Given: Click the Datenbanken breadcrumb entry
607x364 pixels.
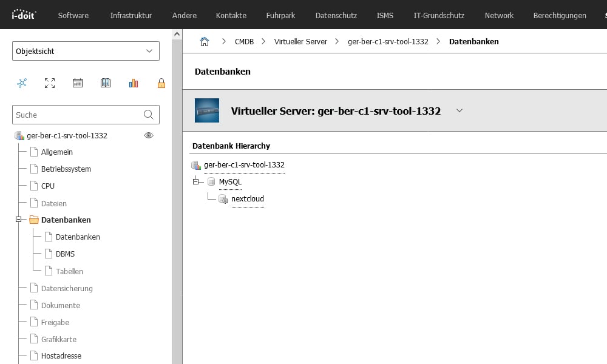Looking at the screenshot, I should click(x=474, y=41).
